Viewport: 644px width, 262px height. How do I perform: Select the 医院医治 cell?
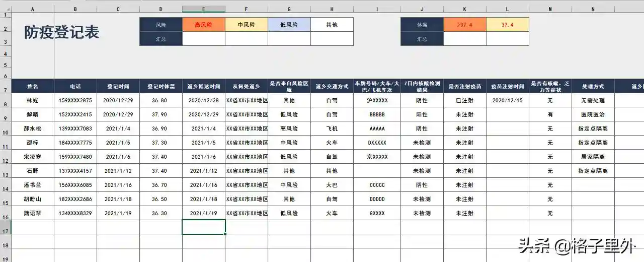point(593,114)
